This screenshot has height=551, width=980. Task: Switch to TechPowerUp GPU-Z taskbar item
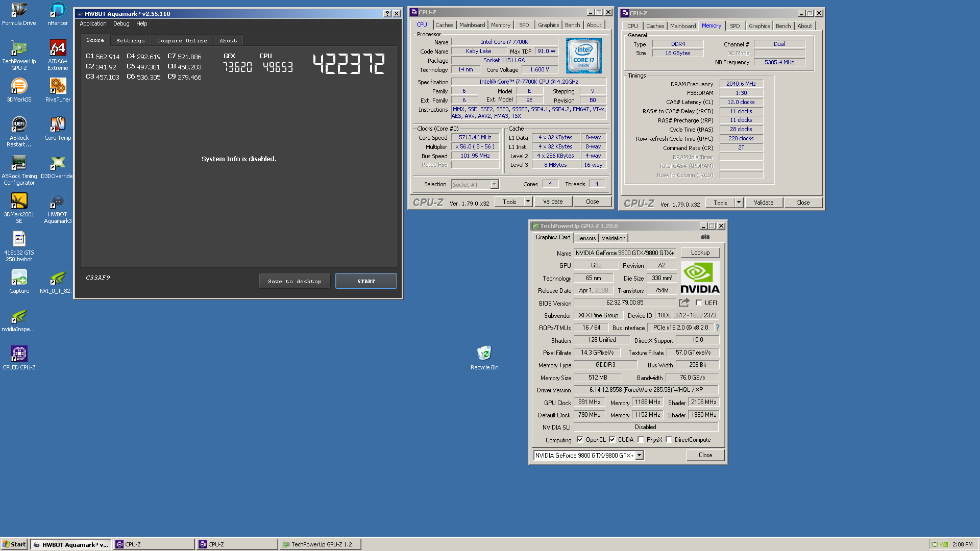click(x=321, y=544)
